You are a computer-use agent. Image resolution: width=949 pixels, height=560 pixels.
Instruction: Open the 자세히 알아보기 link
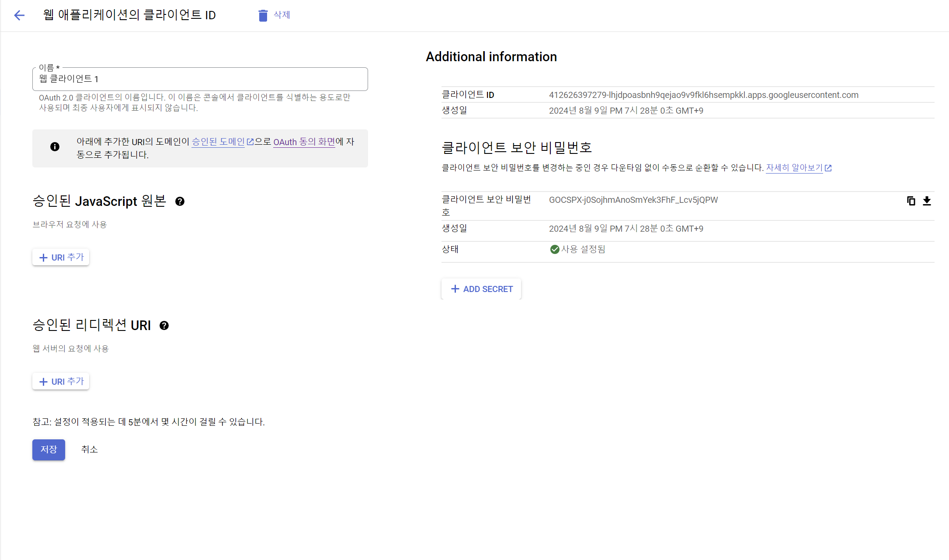coord(794,168)
